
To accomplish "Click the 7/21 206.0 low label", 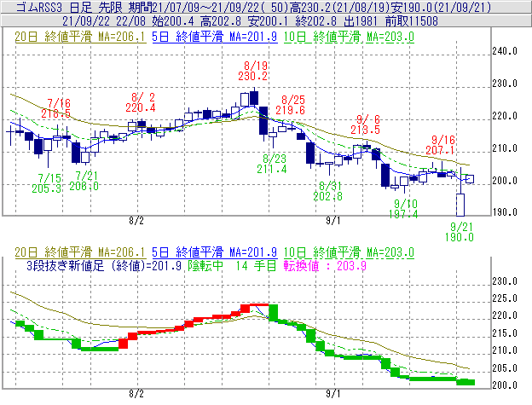I will click(84, 181).
